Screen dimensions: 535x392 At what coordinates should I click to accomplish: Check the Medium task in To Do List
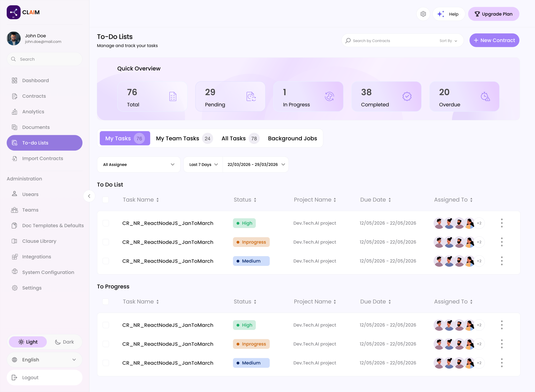click(106, 261)
